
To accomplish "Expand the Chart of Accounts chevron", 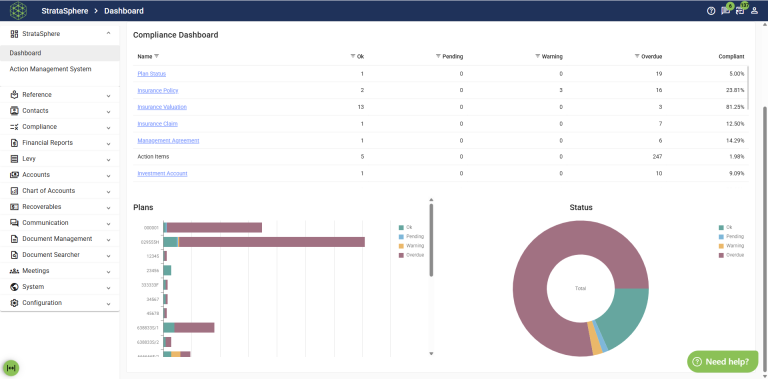I will [x=108, y=191].
